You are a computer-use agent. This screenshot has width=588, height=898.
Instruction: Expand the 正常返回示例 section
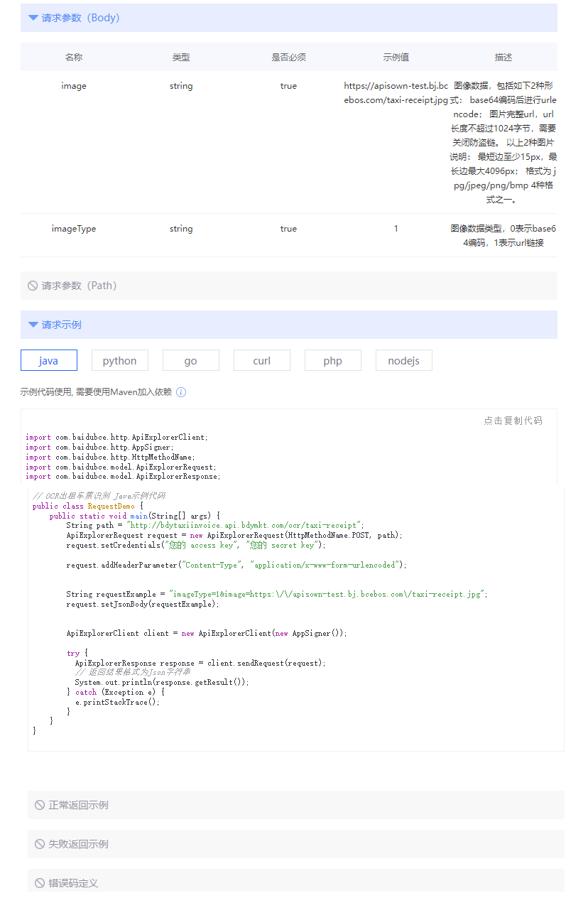point(78,805)
